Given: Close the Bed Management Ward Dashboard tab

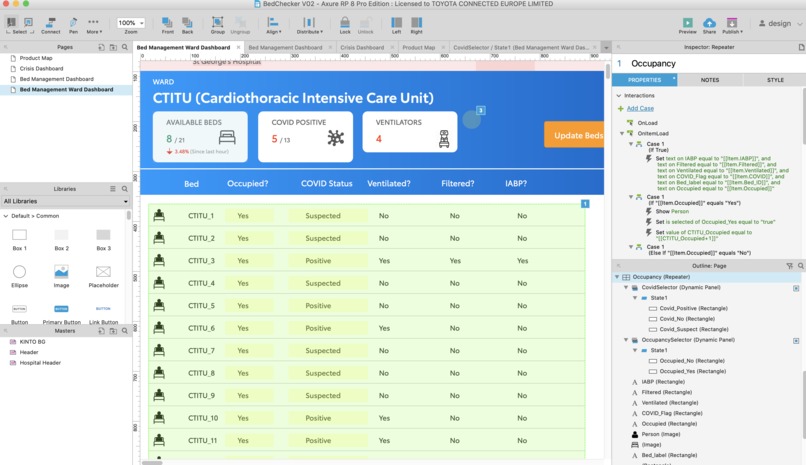Looking at the screenshot, I should [239, 47].
